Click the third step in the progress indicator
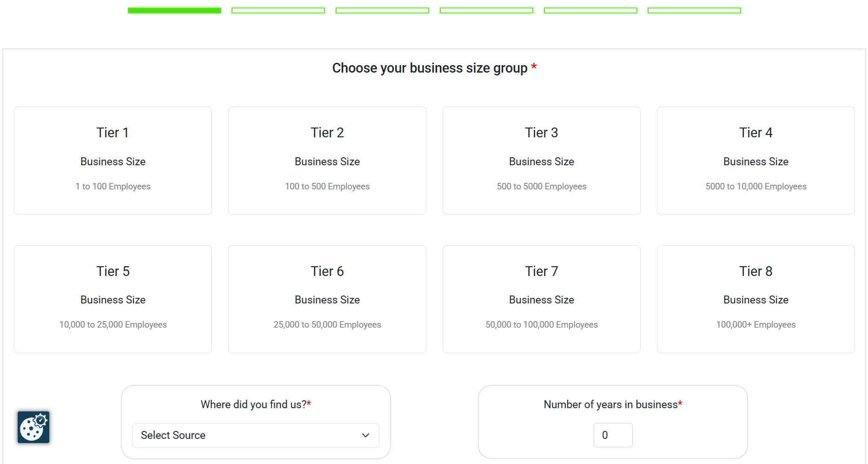Screen dimensions: 868x464 click(x=382, y=10)
